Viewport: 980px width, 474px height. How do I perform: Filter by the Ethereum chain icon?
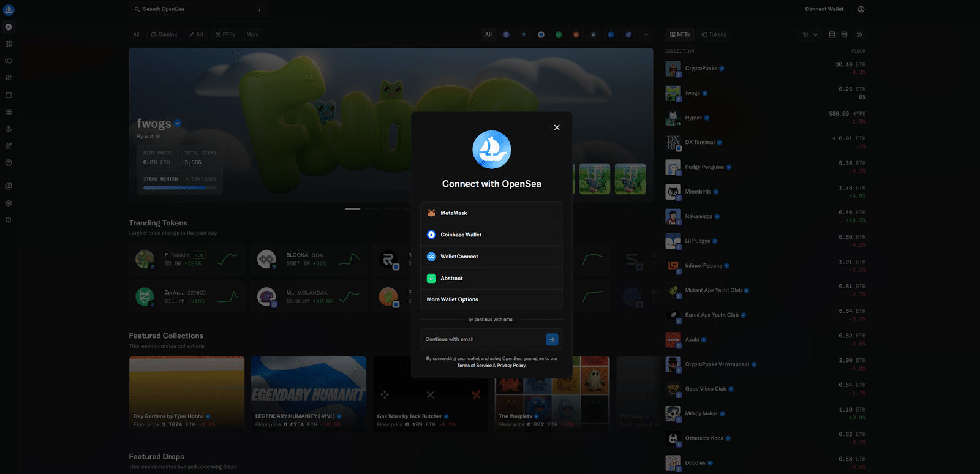point(506,35)
